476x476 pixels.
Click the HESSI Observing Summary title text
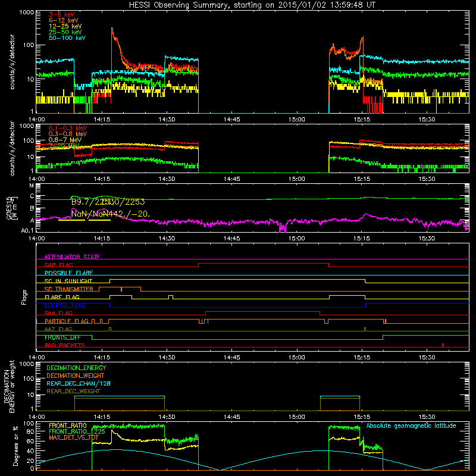click(252, 5)
